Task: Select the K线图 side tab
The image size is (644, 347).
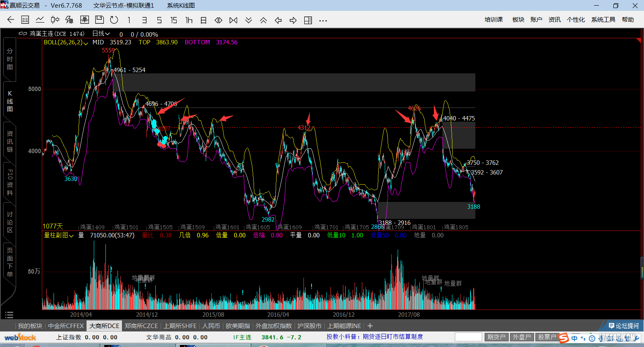Action: [10, 101]
